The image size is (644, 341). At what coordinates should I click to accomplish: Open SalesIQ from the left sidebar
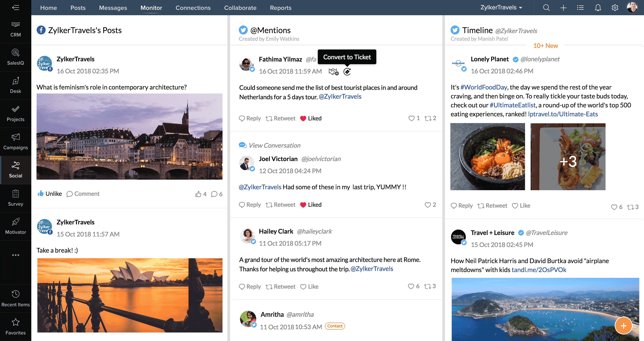coord(15,57)
